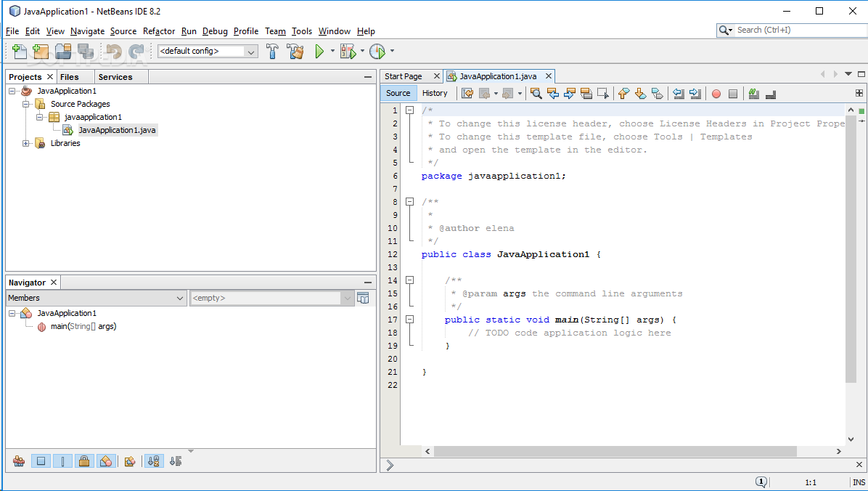Toggle Bookmark icon in editor toolbar

point(657,94)
